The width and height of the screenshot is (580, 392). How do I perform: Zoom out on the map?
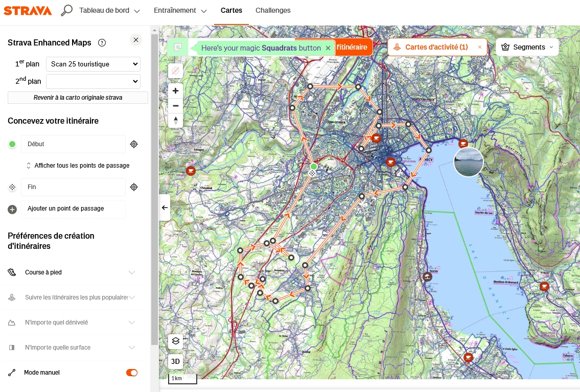tap(175, 106)
